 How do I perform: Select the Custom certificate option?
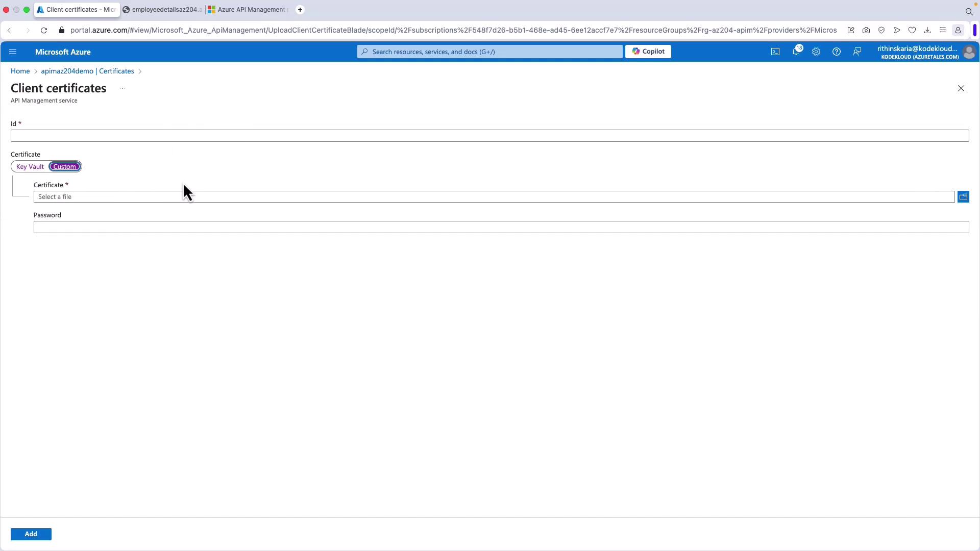[x=65, y=166]
